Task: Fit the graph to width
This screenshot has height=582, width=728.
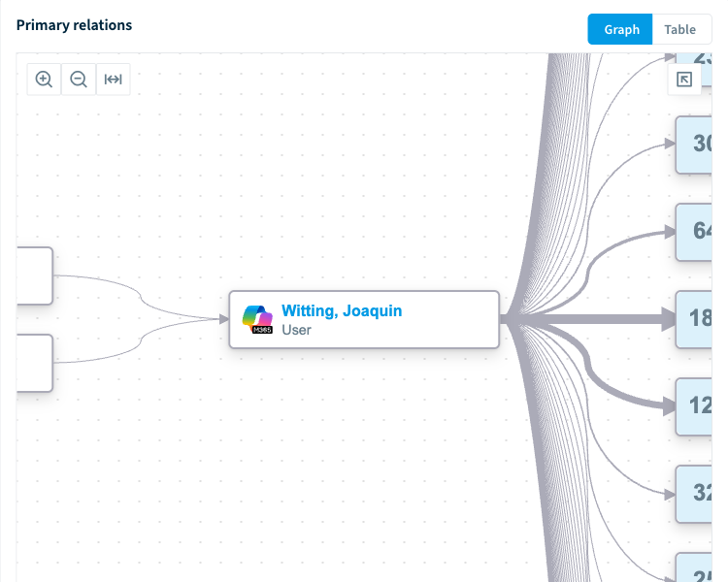Action: [114, 80]
